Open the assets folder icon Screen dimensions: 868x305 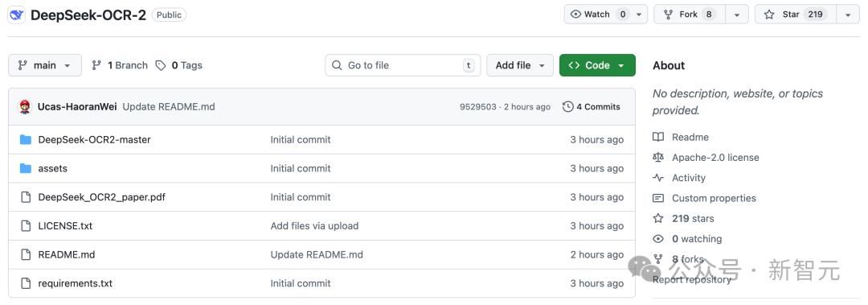(26, 168)
